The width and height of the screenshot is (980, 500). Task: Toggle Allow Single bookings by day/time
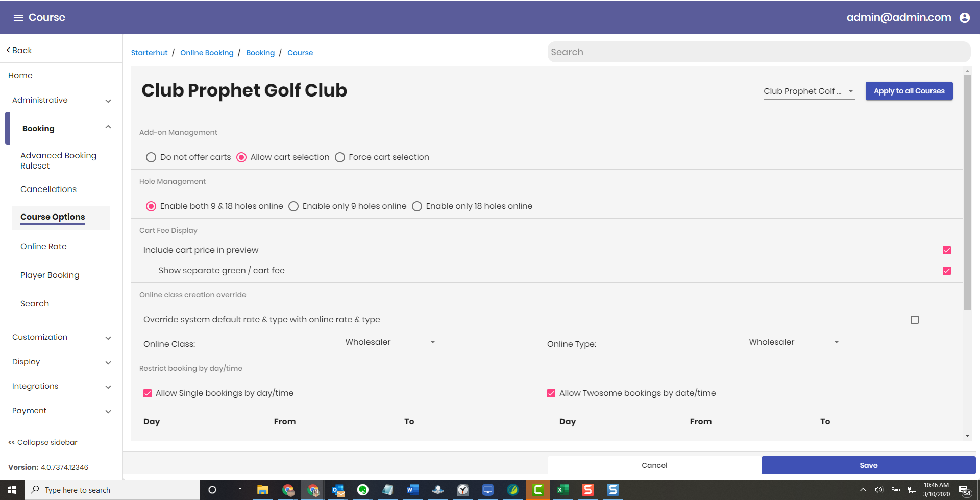pyautogui.click(x=148, y=393)
